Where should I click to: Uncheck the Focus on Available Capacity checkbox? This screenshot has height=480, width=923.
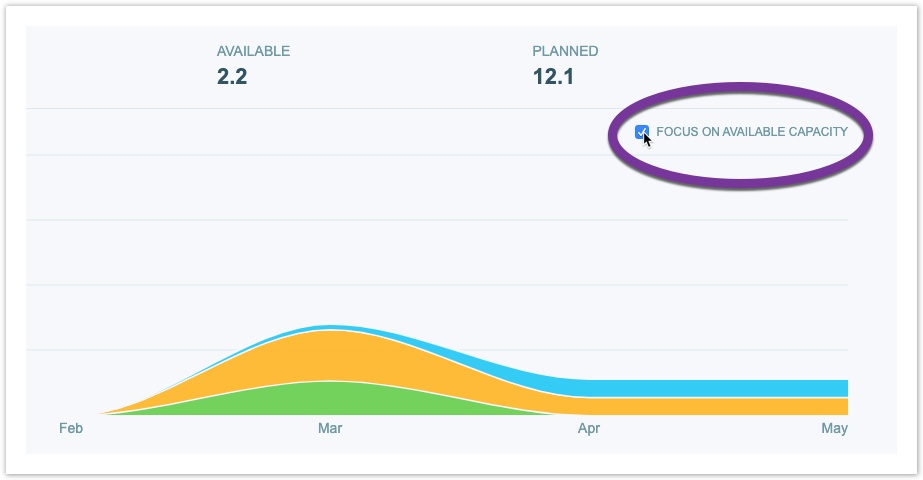[642, 132]
